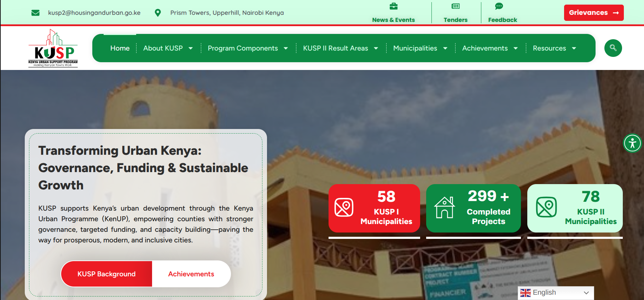Open the Feedback link

coord(503,20)
